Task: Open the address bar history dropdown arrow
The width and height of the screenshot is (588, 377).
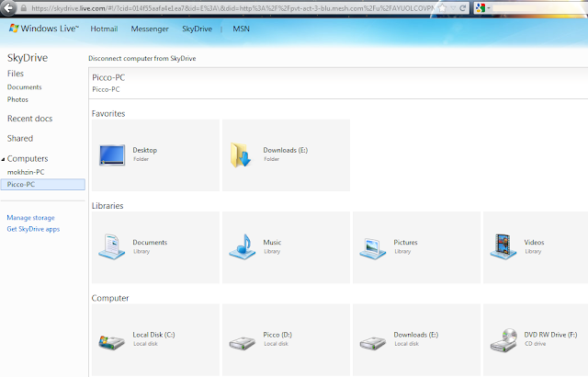Action: (453, 8)
